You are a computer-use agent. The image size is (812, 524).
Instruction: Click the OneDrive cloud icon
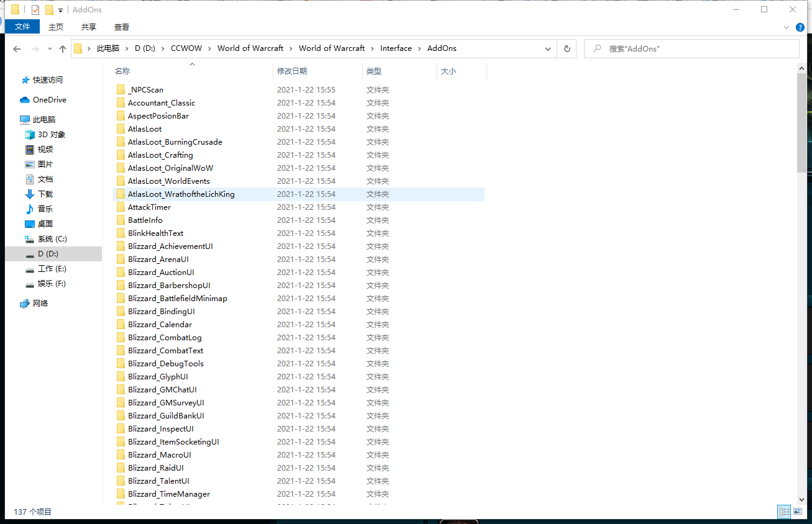coord(25,100)
